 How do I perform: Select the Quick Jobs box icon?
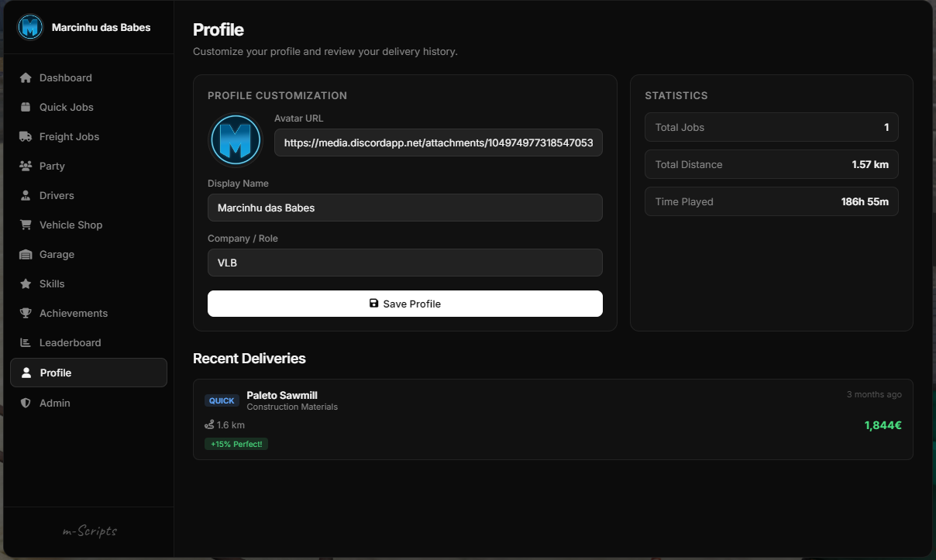click(26, 107)
